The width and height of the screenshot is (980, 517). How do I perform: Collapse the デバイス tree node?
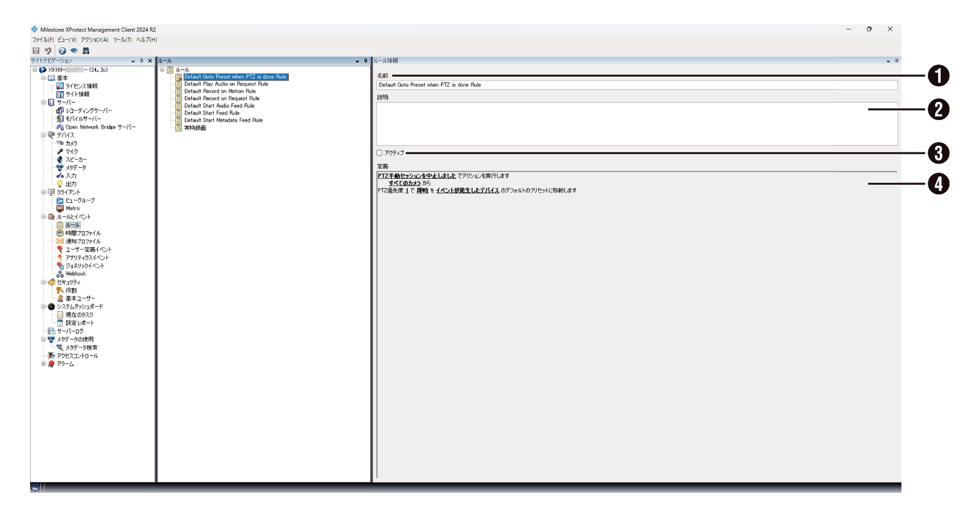(x=44, y=135)
